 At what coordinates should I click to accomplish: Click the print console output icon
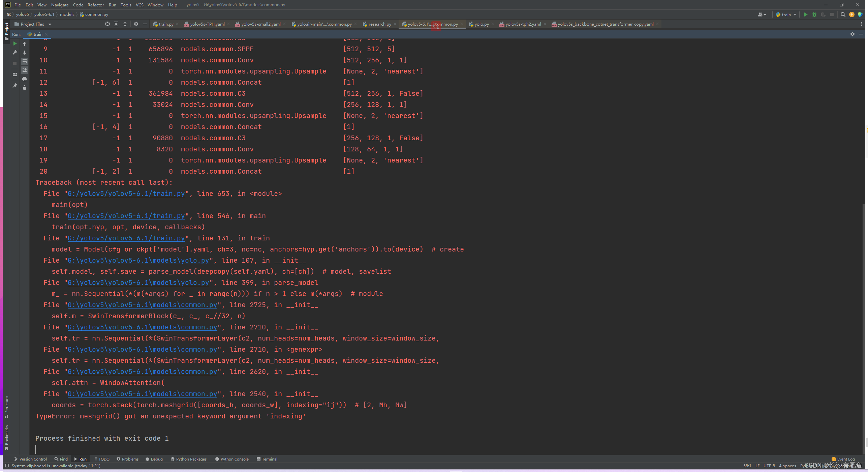click(25, 79)
